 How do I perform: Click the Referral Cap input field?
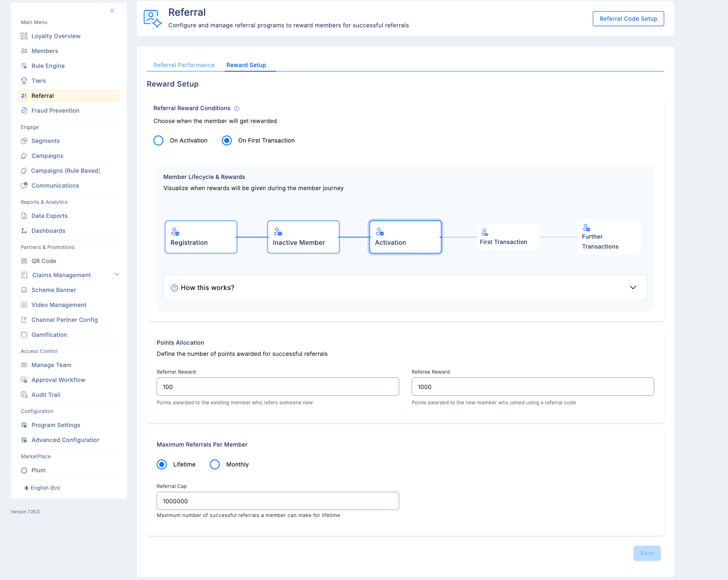pos(278,501)
